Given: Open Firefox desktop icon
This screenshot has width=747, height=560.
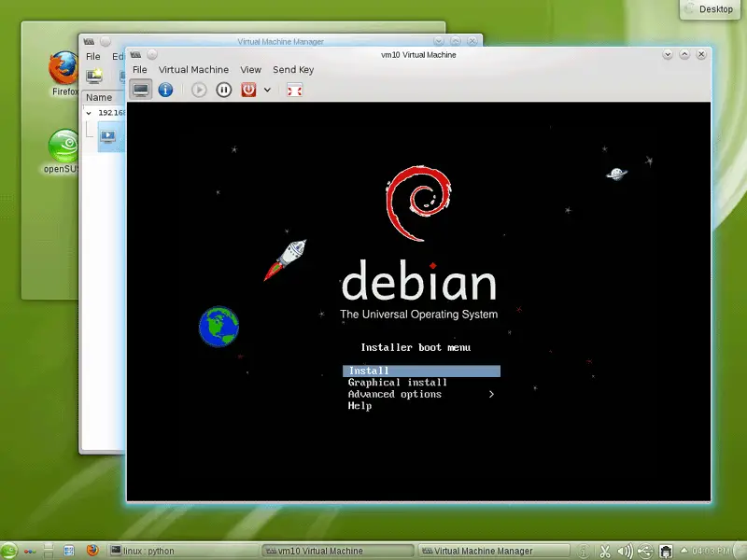Looking at the screenshot, I should [63, 74].
